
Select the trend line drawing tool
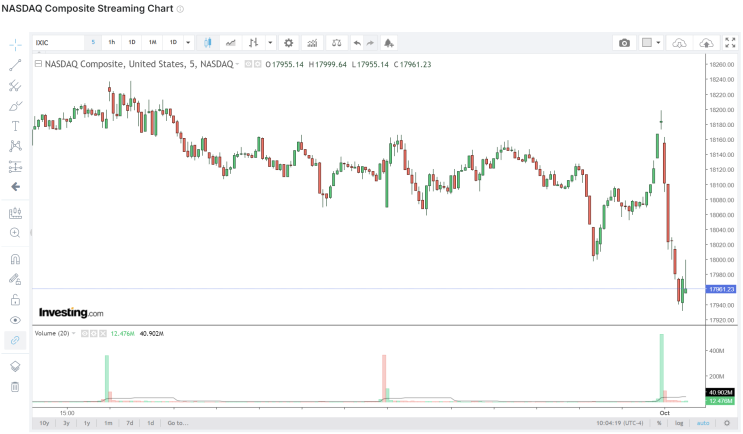click(15, 65)
